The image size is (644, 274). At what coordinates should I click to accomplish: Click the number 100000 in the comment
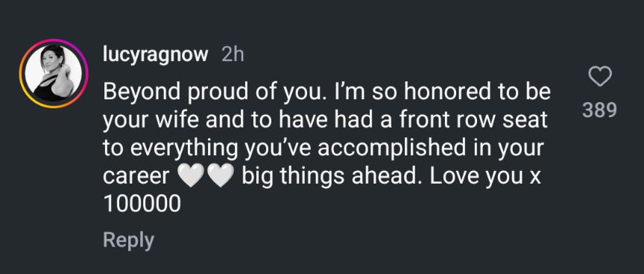click(x=142, y=204)
